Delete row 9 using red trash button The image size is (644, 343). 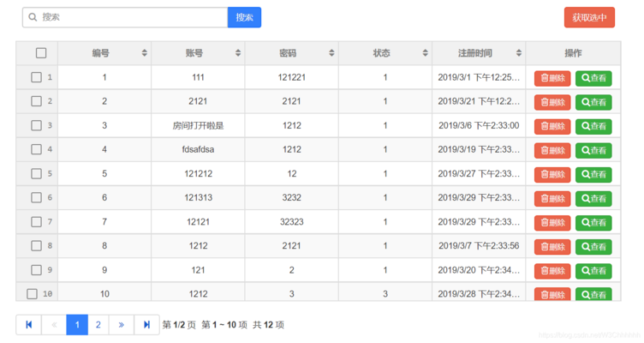point(552,271)
